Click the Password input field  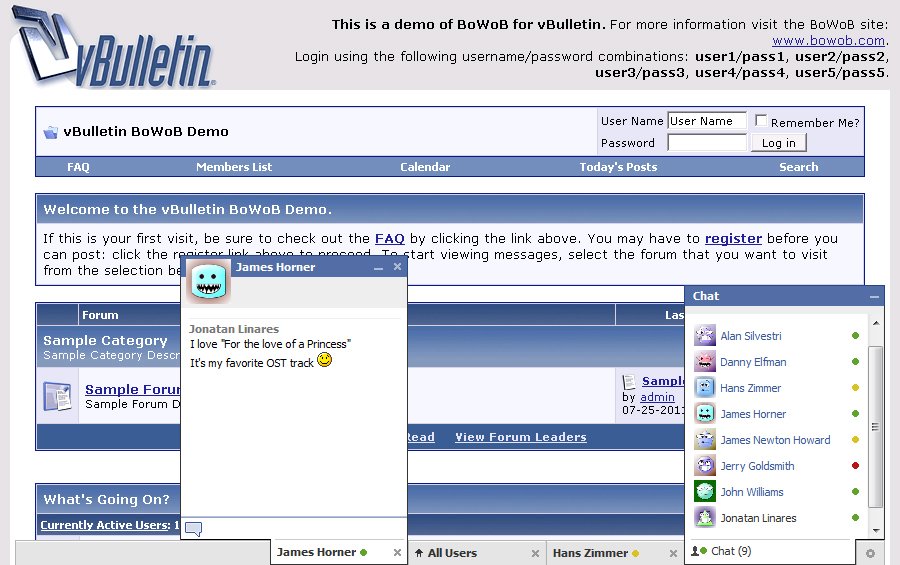click(707, 143)
